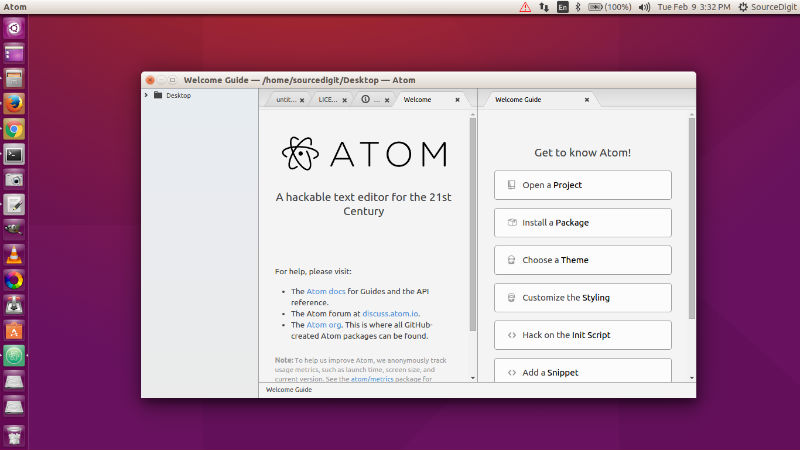Switch to the About info icon tab
This screenshot has height=450, width=800.
(x=370, y=99)
